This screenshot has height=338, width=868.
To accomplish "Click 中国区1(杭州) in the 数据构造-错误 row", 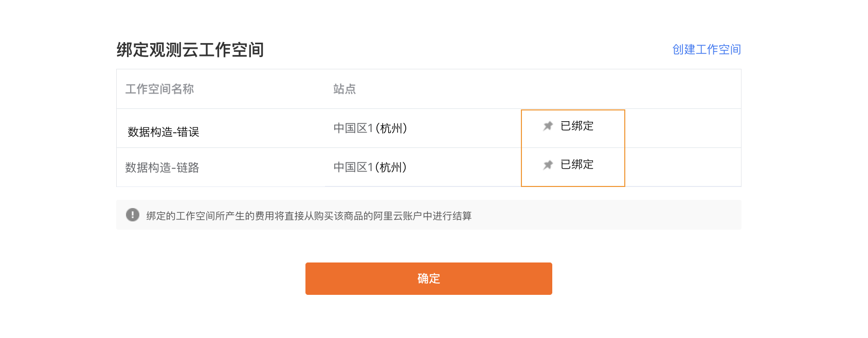I will [370, 128].
